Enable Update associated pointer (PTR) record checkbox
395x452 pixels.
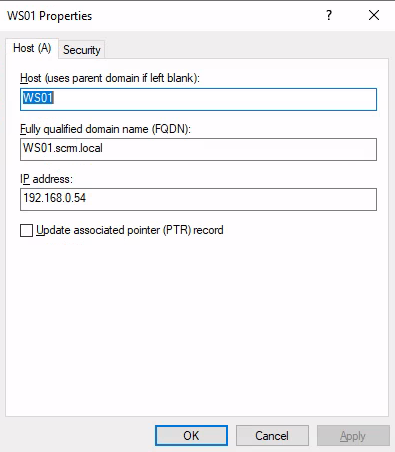tap(26, 230)
